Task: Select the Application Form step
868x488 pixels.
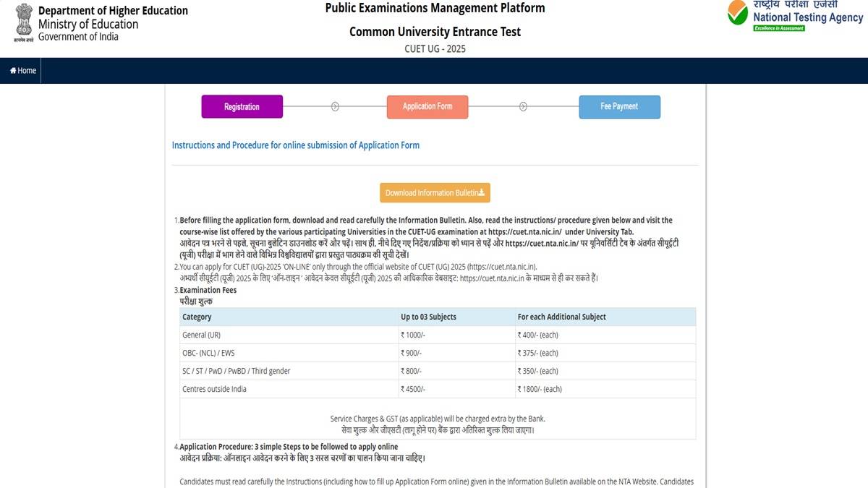Action: click(427, 106)
